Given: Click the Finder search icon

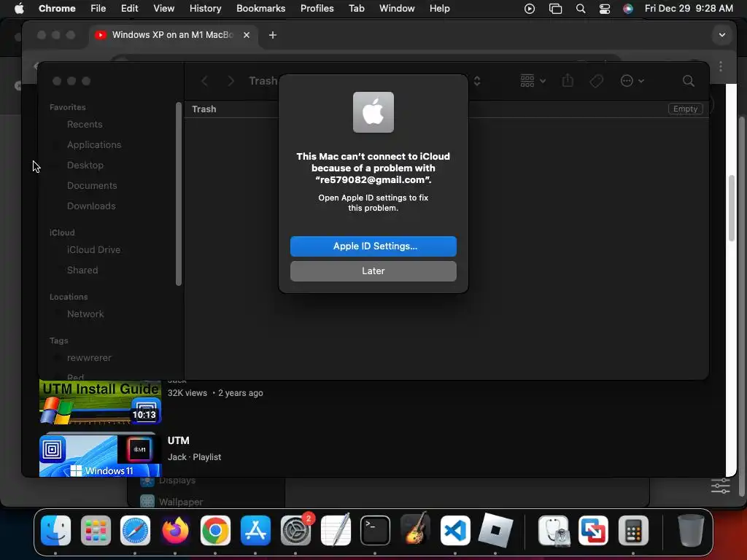Looking at the screenshot, I should click(x=688, y=81).
